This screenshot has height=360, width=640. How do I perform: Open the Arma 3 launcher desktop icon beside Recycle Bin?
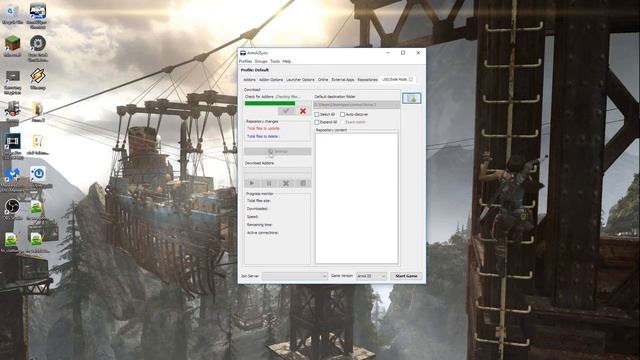pyautogui.click(x=38, y=14)
